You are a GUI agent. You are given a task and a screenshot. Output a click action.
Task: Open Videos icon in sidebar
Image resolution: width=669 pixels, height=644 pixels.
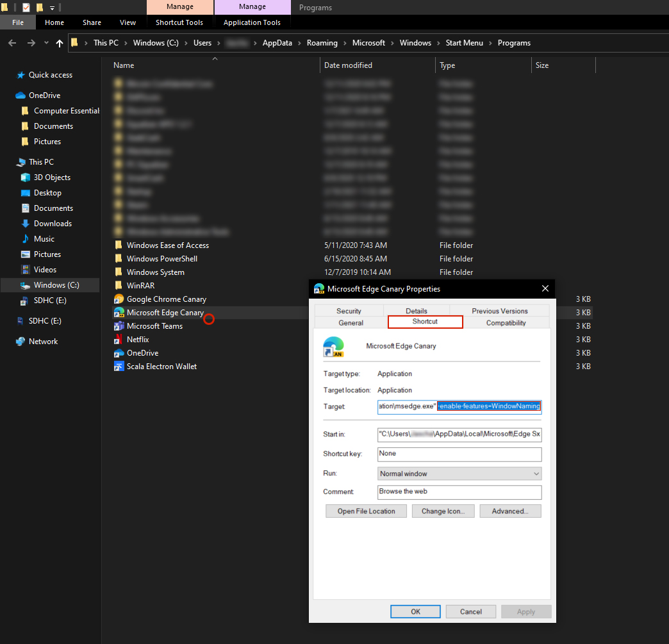[x=26, y=270]
